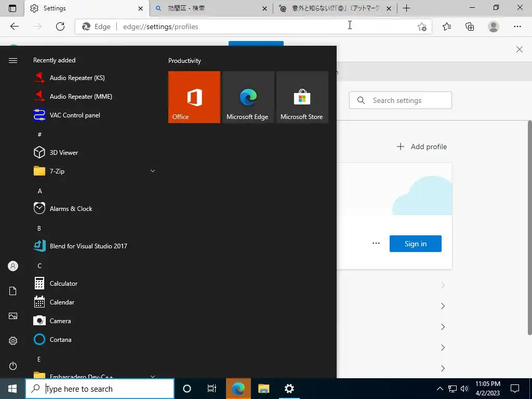Viewport: 532px width, 399px height.
Task: Open a new tab in Edge
Action: [406, 8]
